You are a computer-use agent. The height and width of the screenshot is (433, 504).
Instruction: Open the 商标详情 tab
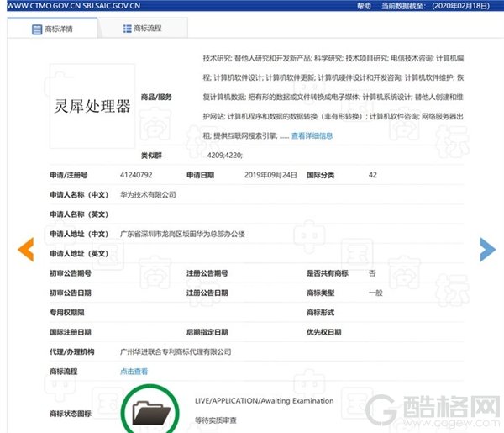52,29
